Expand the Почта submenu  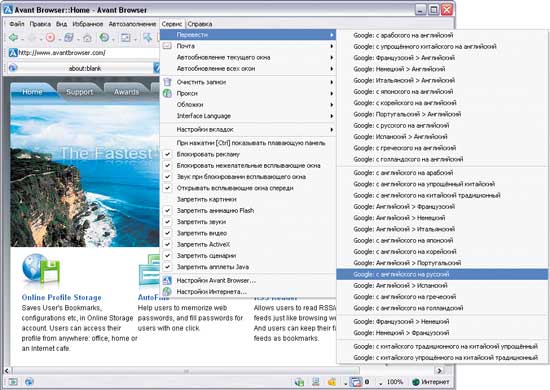point(248,46)
